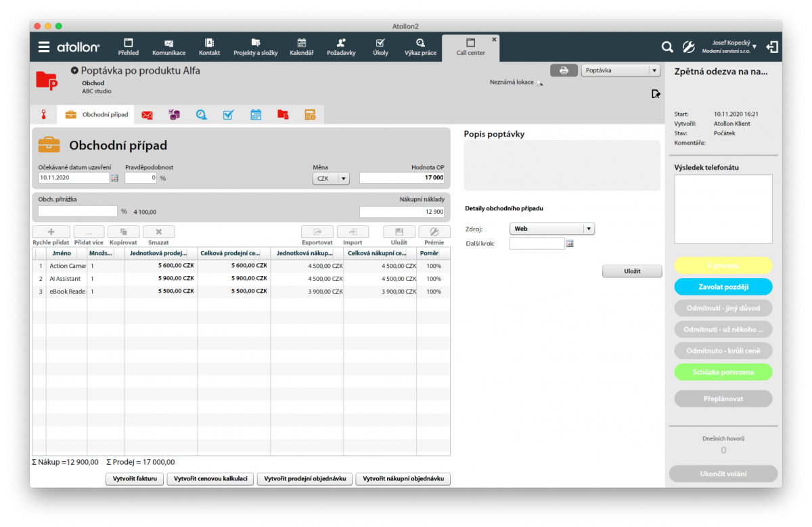Click the Smazat delete X button
Viewport: 812px width, 527px height.
coord(158,231)
